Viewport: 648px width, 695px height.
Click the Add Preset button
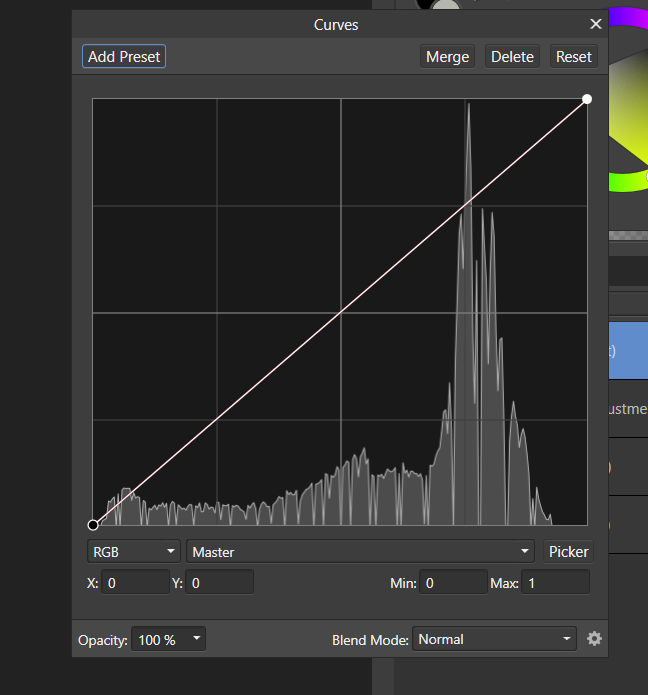pyautogui.click(x=124, y=56)
